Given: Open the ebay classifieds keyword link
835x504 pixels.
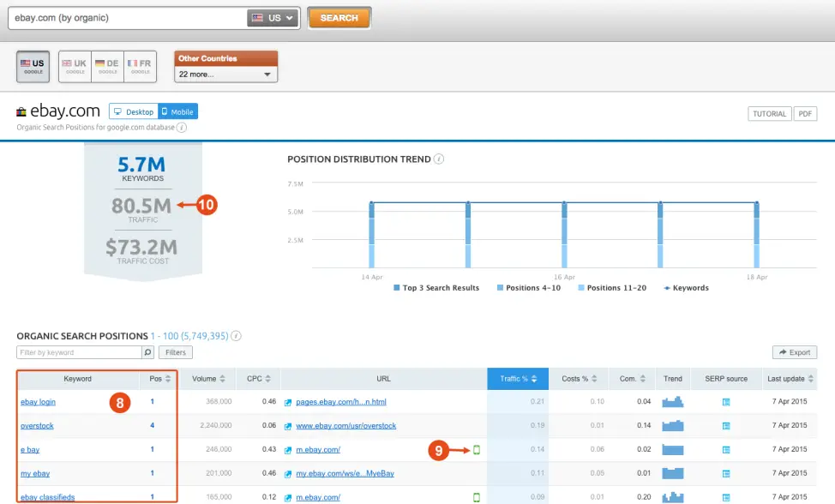Looking at the screenshot, I should pos(47,497).
